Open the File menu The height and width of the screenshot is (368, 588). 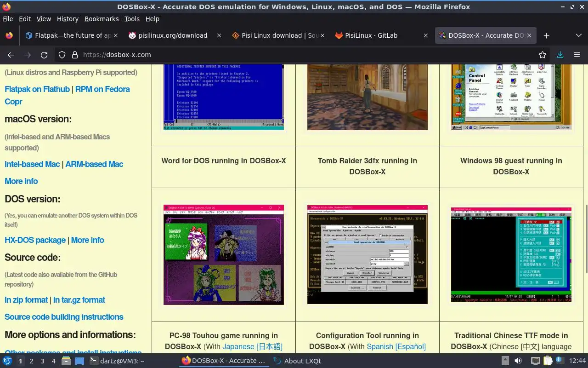click(8, 19)
